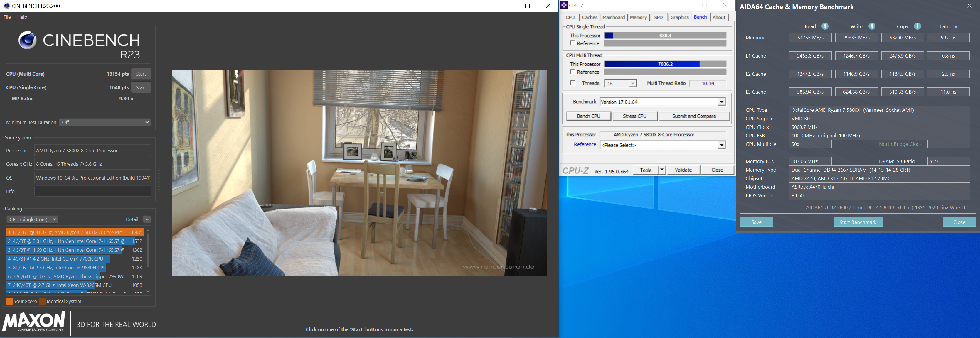Open Minimum Test Duration dropdown

[105, 122]
